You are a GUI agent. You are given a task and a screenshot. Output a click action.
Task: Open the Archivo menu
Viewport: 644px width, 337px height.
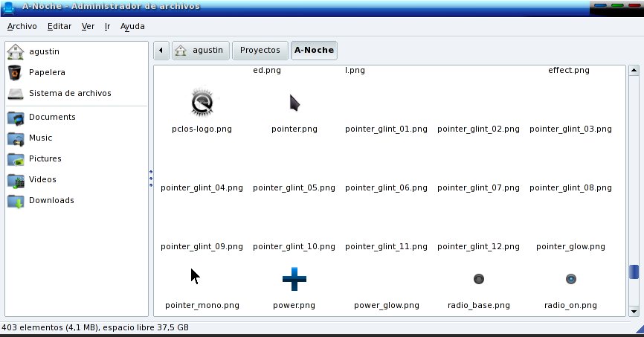coord(22,26)
